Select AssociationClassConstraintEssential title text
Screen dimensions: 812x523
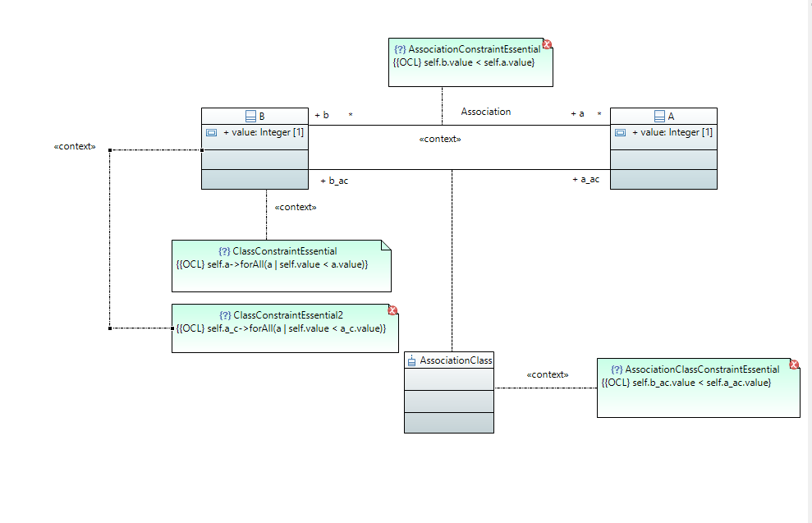pos(702,369)
